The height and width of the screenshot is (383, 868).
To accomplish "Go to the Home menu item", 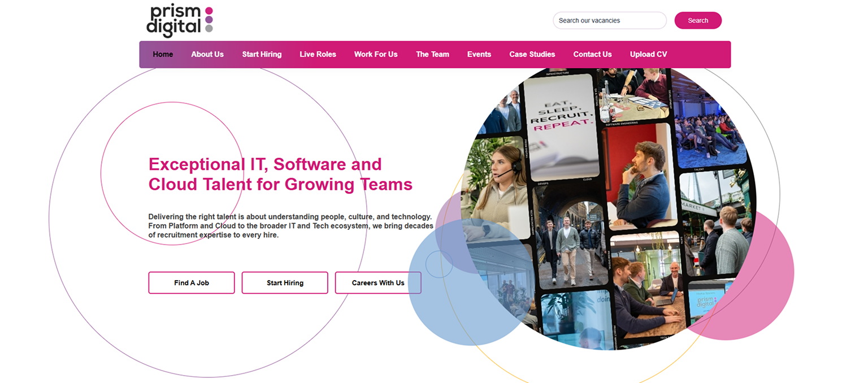I will (163, 54).
